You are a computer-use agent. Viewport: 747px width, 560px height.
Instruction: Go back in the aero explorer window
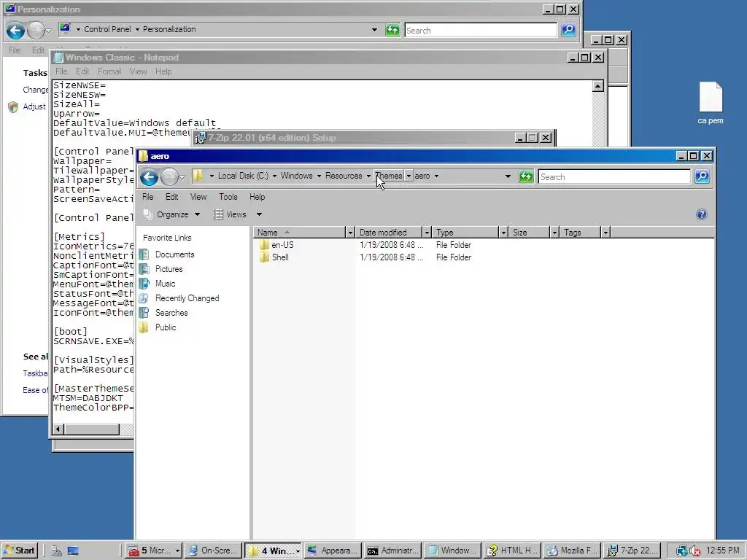point(149,176)
